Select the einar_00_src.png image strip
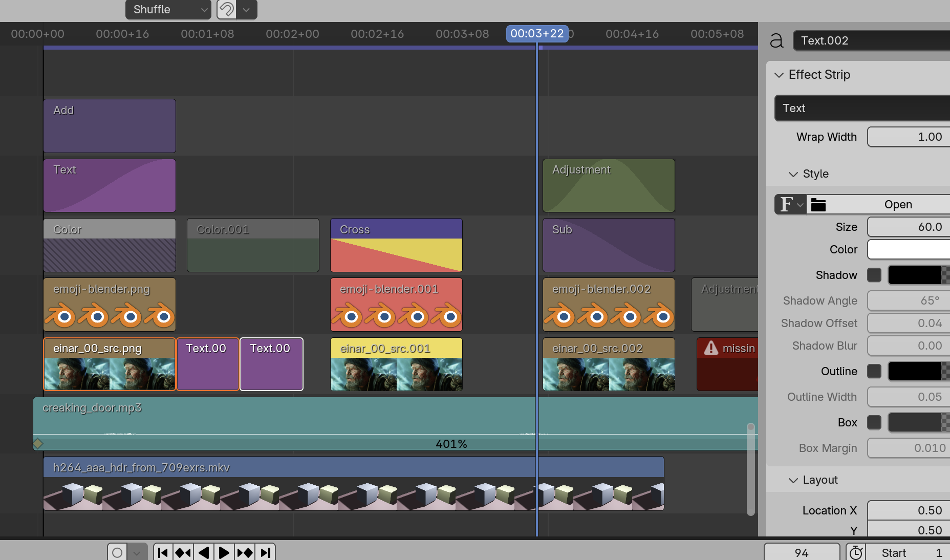This screenshot has height=560, width=950. 110,364
